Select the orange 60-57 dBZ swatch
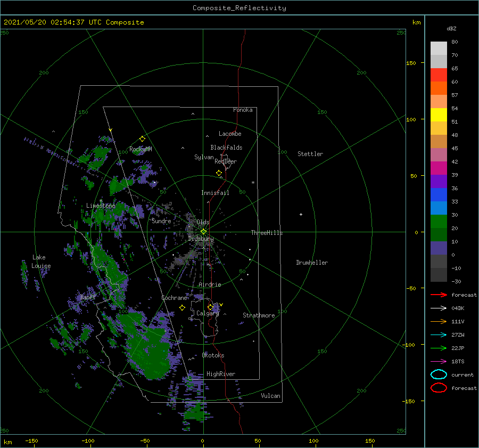479x448 pixels. [439, 88]
